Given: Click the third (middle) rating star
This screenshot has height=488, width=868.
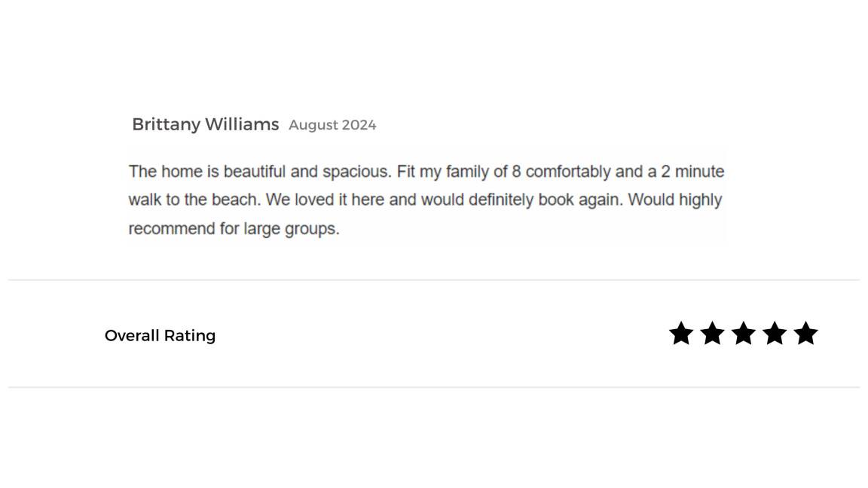Looking at the screenshot, I should pyautogui.click(x=744, y=334).
